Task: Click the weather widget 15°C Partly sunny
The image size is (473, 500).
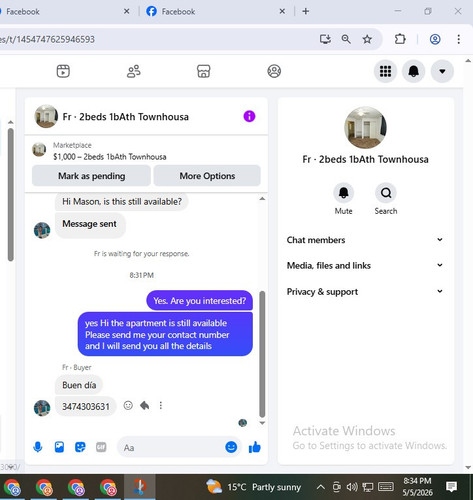Action: click(x=253, y=487)
